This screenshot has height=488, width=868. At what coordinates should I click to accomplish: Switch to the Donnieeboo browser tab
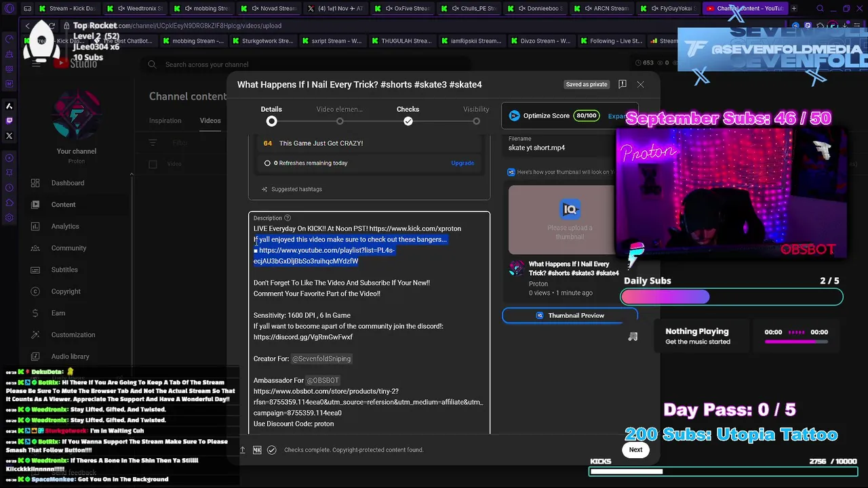(536, 9)
